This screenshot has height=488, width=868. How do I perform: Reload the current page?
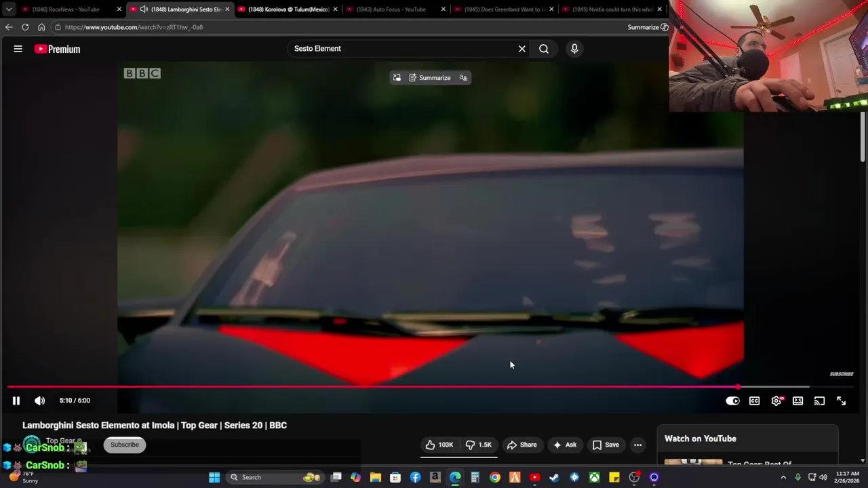click(25, 27)
